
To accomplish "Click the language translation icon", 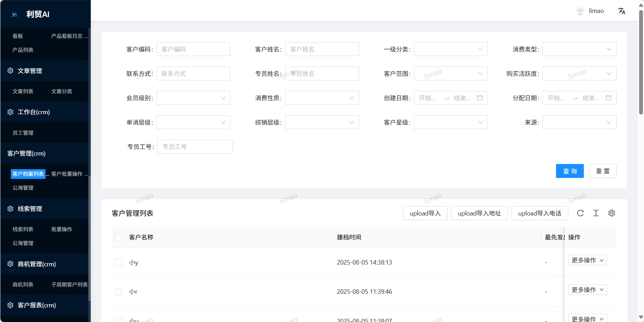I will pos(622,11).
